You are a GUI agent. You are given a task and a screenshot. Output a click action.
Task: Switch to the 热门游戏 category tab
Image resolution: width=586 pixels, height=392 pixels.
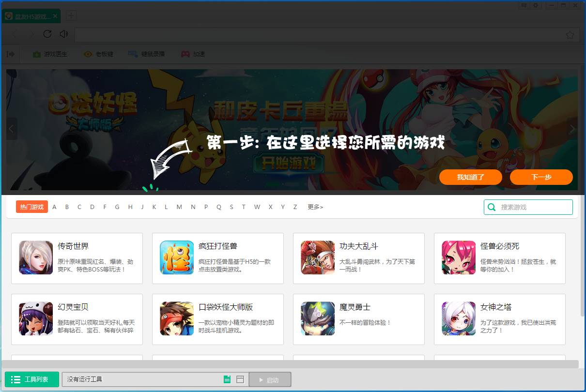click(x=31, y=207)
